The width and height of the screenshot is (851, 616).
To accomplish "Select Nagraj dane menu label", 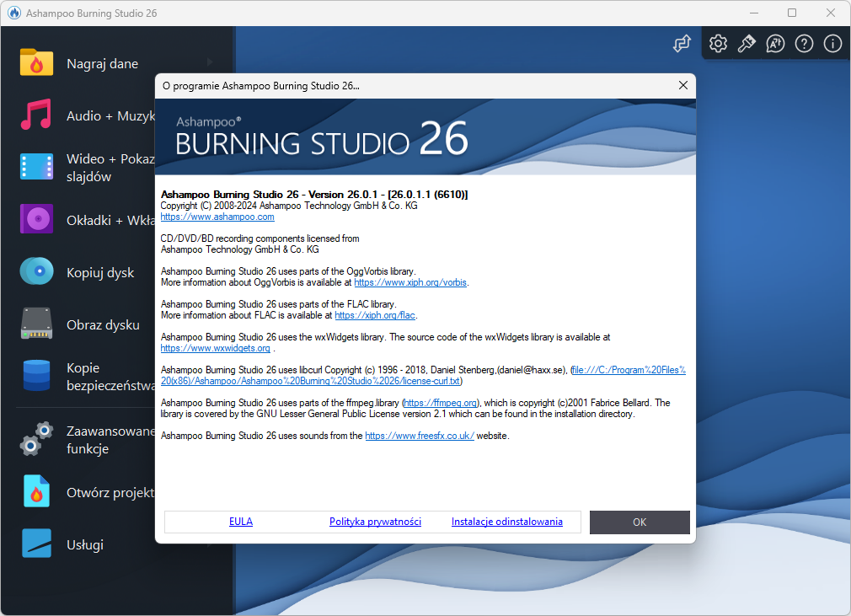I will [x=102, y=63].
